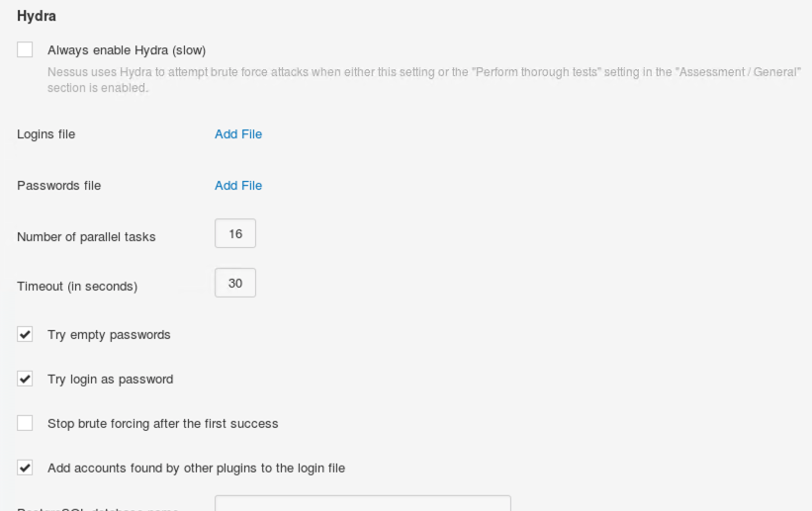Click Add File link for Logins file

click(238, 134)
